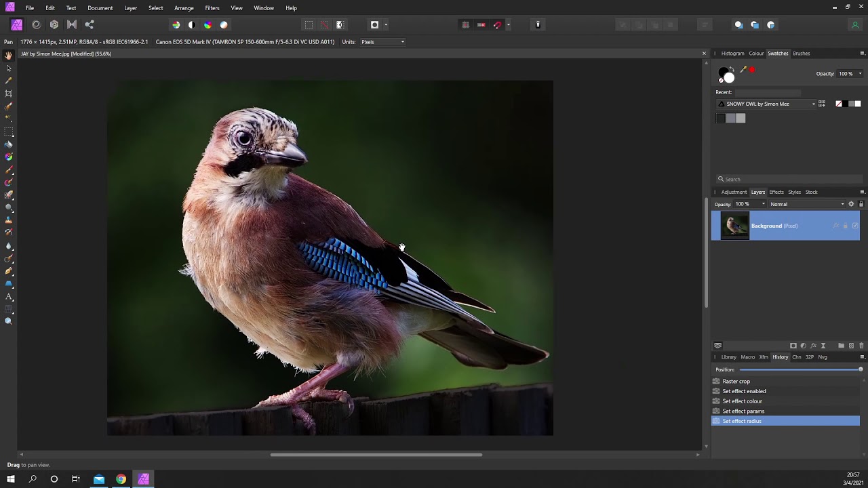Apply Auto Contrast from toolbar

point(192,24)
